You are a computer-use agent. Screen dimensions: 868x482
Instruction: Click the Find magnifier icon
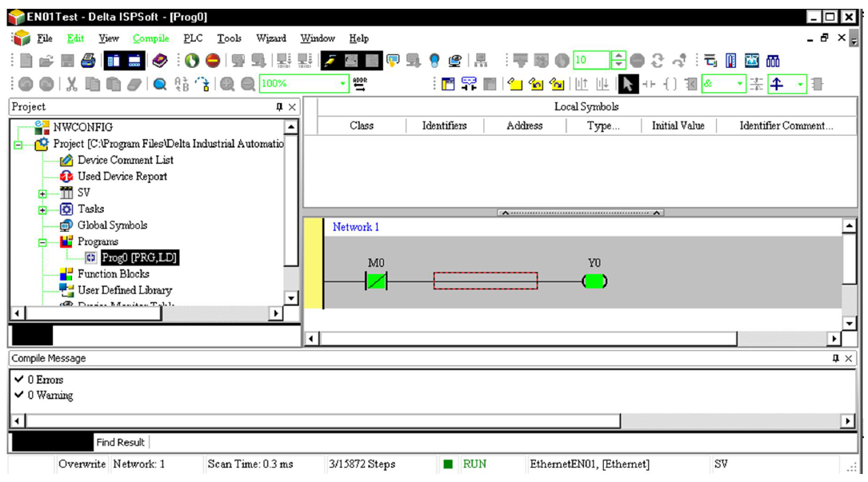(160, 84)
